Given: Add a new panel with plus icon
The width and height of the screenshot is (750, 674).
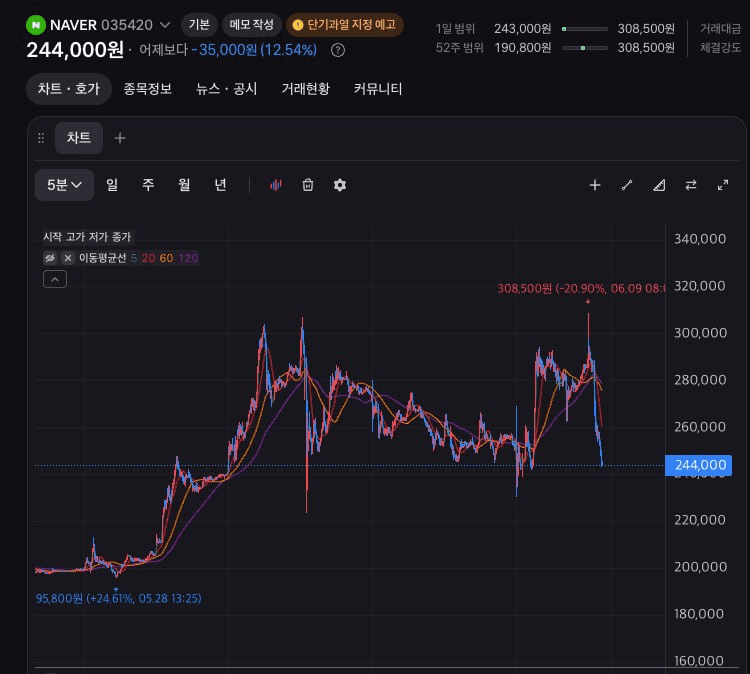Looking at the screenshot, I should pos(120,138).
